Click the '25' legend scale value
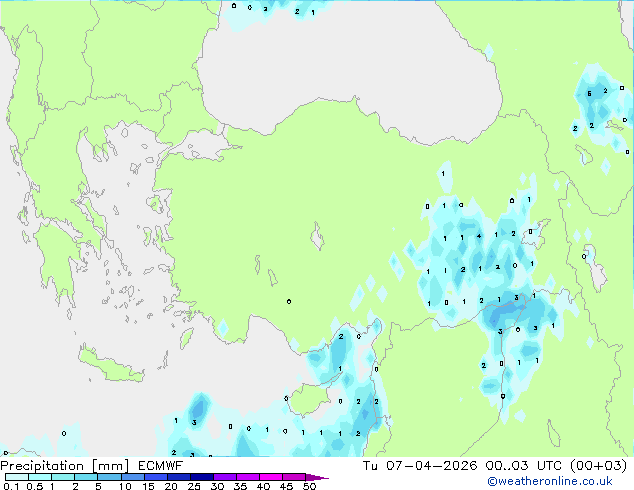634x490 pixels. [x=194, y=486]
